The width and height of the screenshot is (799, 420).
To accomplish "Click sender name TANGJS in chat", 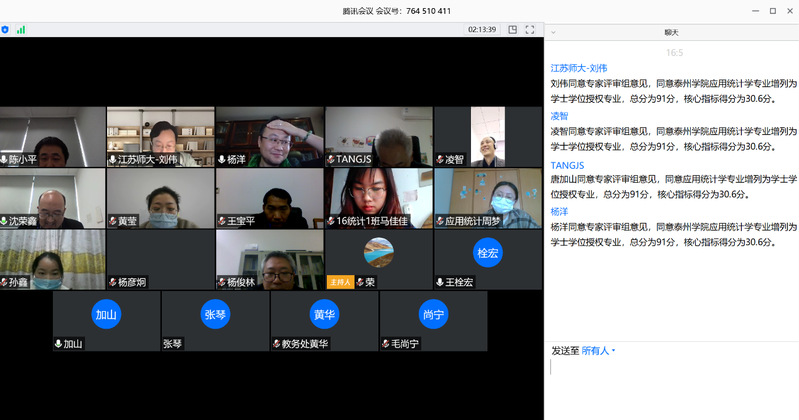I will (567, 165).
